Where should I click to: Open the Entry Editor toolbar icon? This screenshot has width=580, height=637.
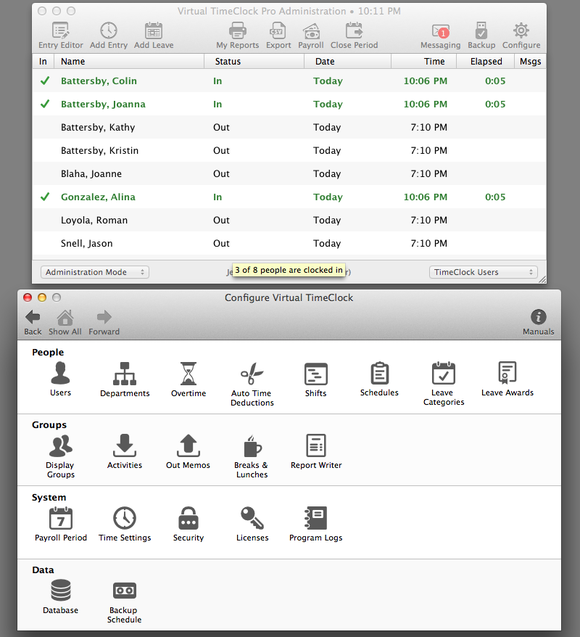tap(60, 31)
